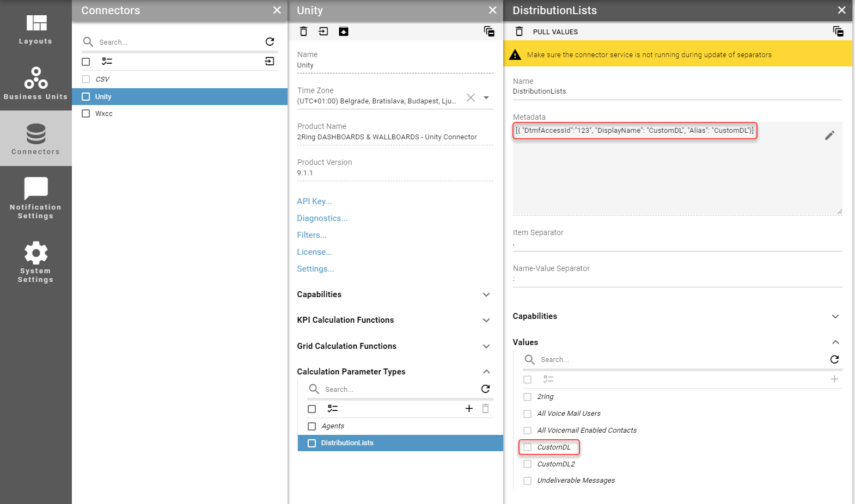
Task: Click the PULL VALUES button
Action: click(x=555, y=32)
